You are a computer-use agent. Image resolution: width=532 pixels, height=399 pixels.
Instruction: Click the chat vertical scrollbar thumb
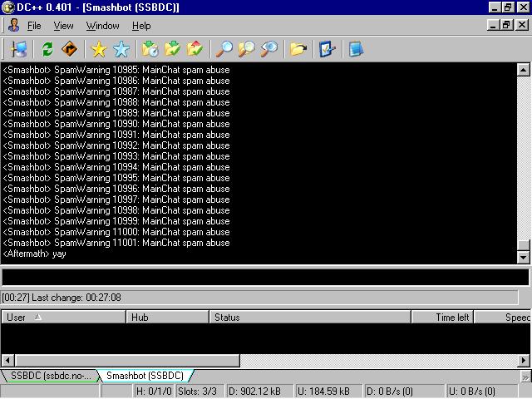click(x=523, y=245)
